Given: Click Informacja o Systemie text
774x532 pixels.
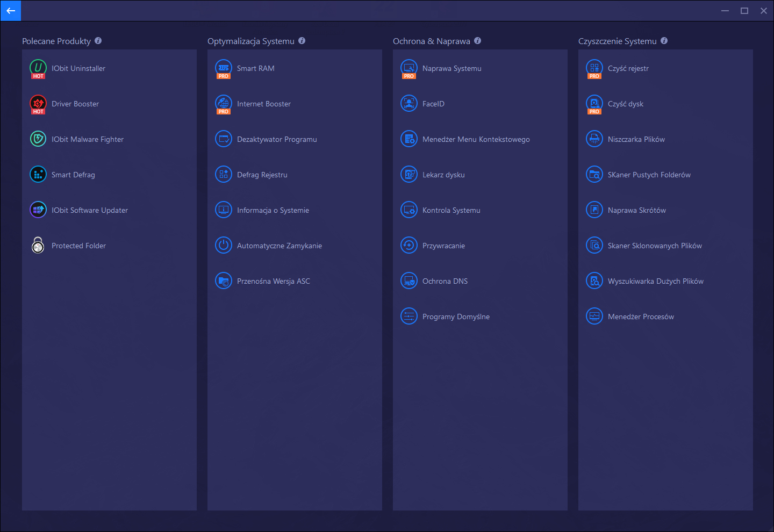Looking at the screenshot, I should [273, 210].
